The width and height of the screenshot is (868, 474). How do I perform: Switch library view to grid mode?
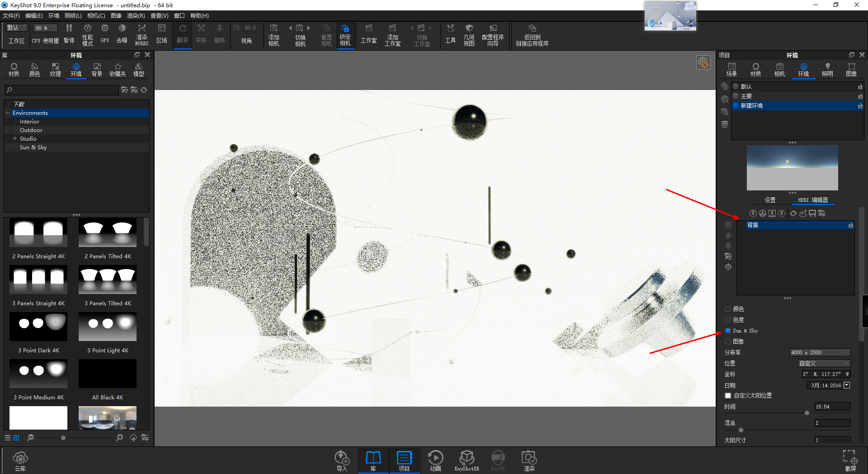click(x=16, y=437)
